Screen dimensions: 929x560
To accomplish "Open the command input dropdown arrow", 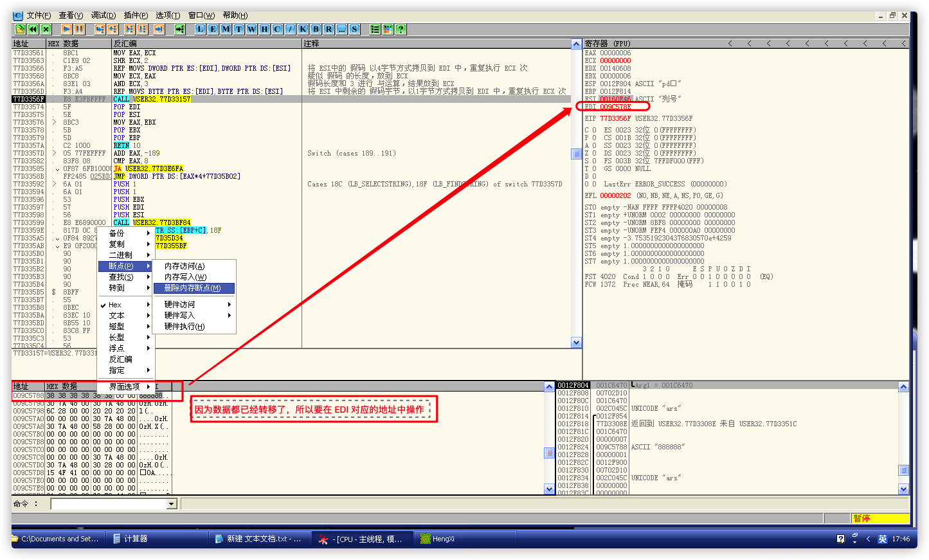I will tap(172, 504).
